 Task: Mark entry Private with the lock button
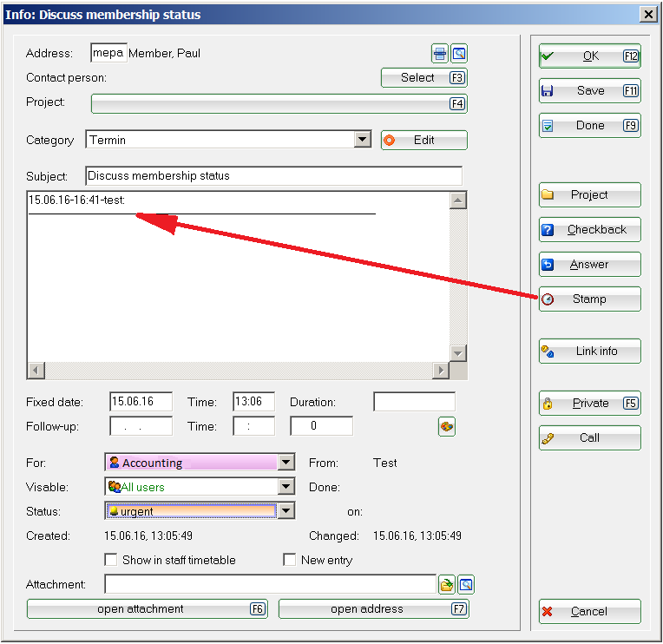pos(589,404)
